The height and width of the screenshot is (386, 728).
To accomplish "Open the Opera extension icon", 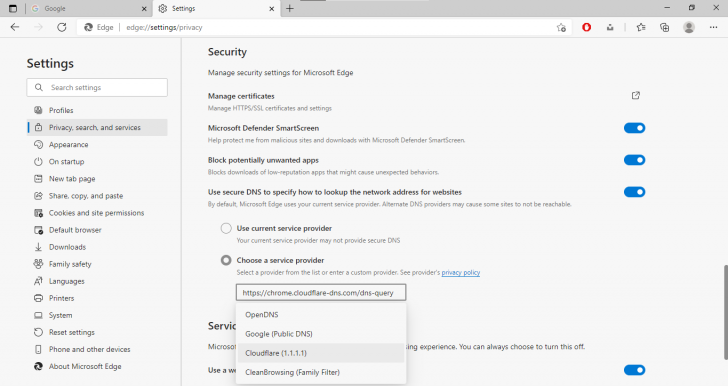I will point(586,27).
